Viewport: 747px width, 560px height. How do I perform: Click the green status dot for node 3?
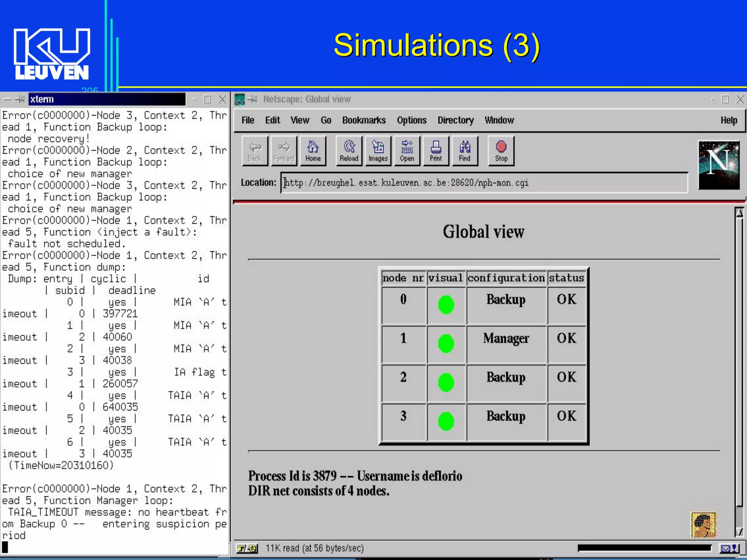click(x=446, y=421)
